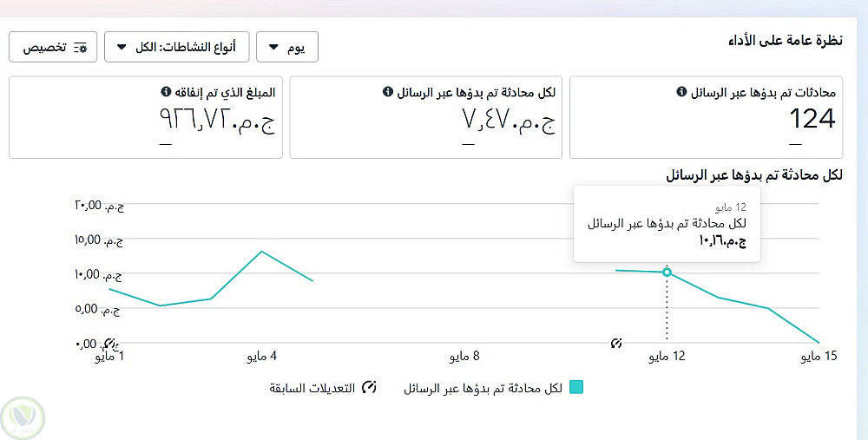Screen dimensions: 868x440
Task: Click info icon beside "محادثات تم بدؤها عبر الرسائل" card title
Action: tap(681, 92)
